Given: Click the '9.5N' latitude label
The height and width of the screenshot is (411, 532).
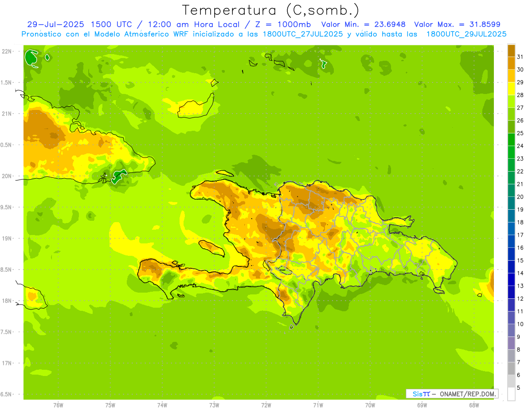Looking at the screenshot, I should [7, 207].
